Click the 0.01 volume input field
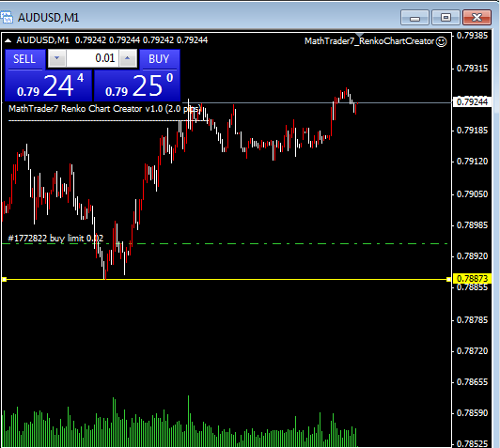500x448 pixels. (92, 58)
